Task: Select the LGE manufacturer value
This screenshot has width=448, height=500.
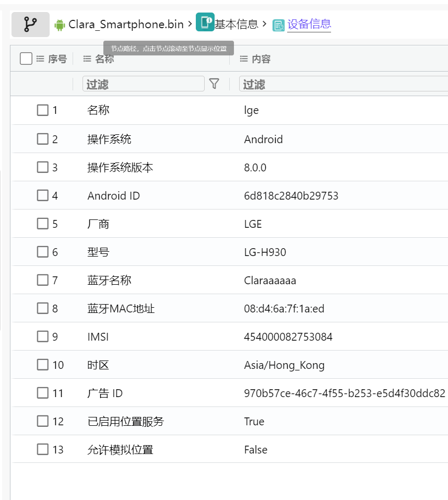Action: [x=253, y=224]
